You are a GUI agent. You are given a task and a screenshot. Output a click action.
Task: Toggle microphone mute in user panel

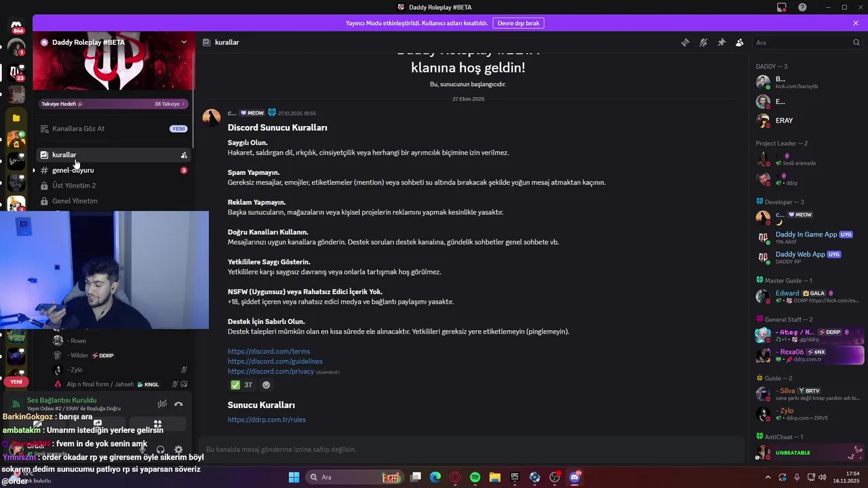143,449
